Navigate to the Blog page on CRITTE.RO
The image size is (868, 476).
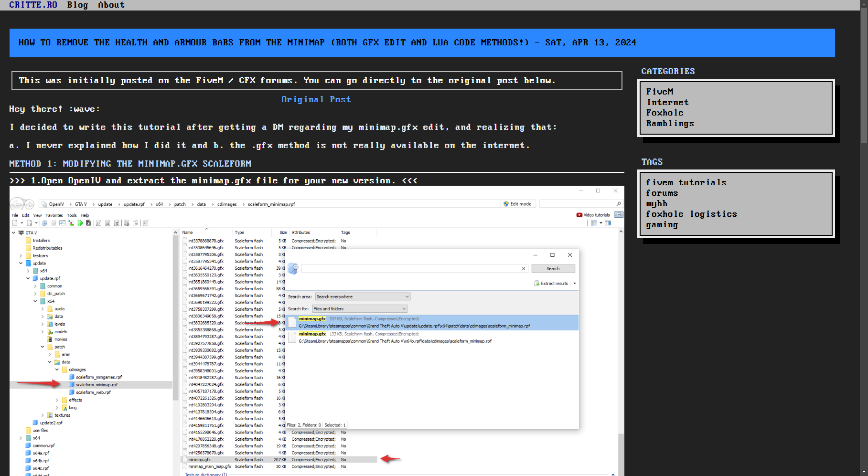(77, 5)
